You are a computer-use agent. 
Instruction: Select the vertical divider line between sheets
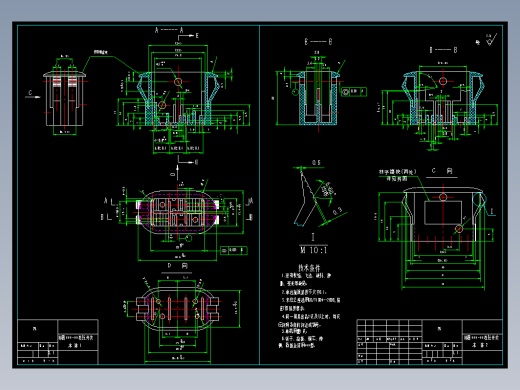coord(259,195)
